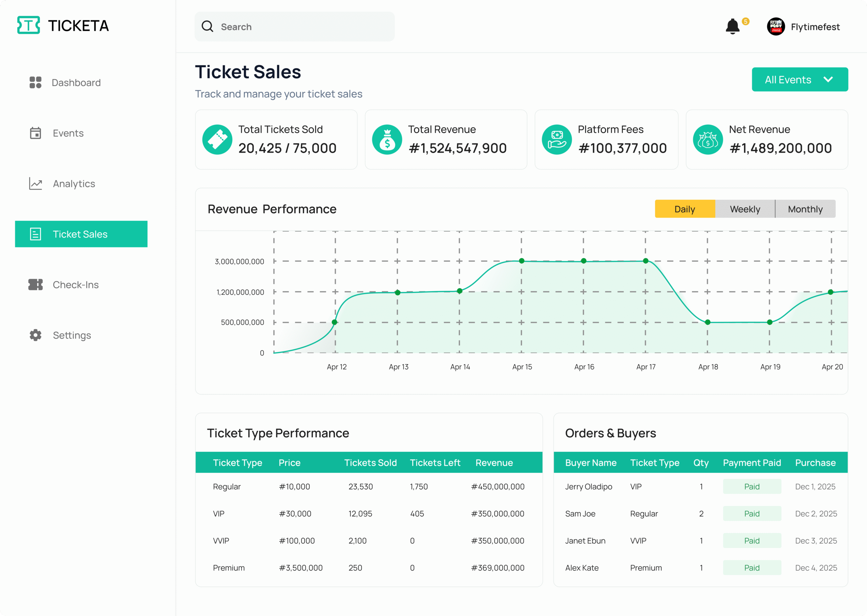Click the Qty column header

click(701, 463)
